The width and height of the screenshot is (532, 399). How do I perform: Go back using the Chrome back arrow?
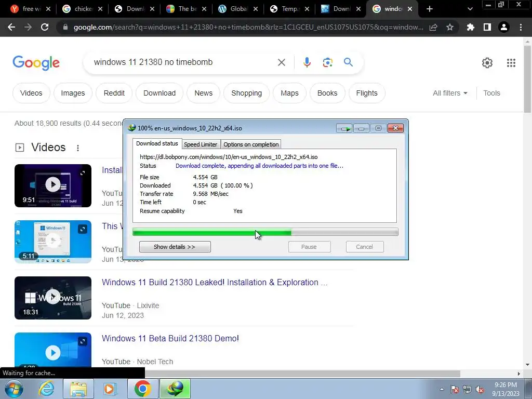point(11,27)
